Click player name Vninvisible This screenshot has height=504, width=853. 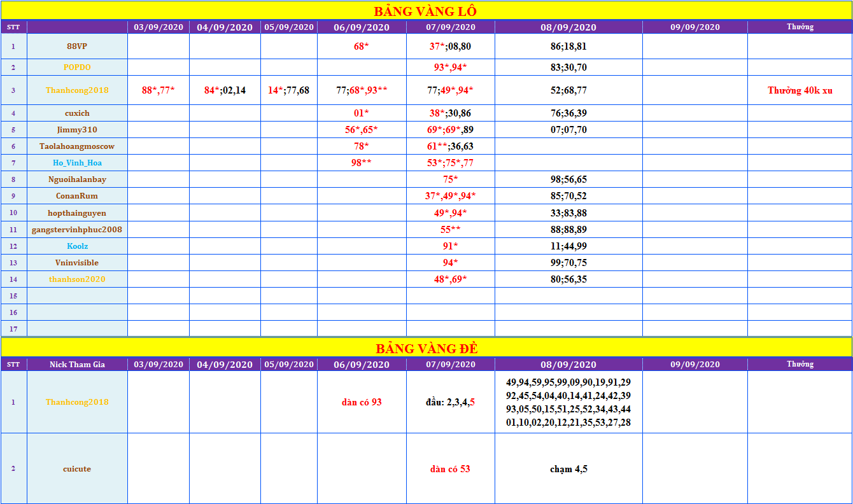click(77, 262)
